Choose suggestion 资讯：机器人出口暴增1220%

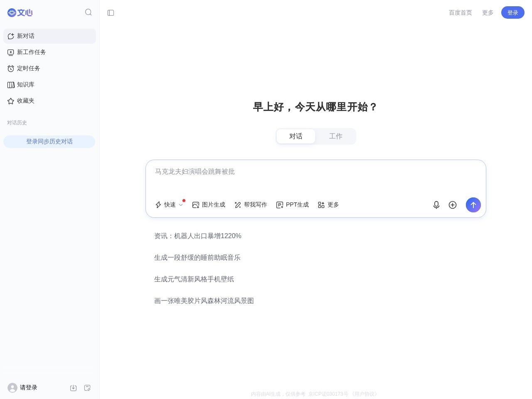[x=198, y=236]
